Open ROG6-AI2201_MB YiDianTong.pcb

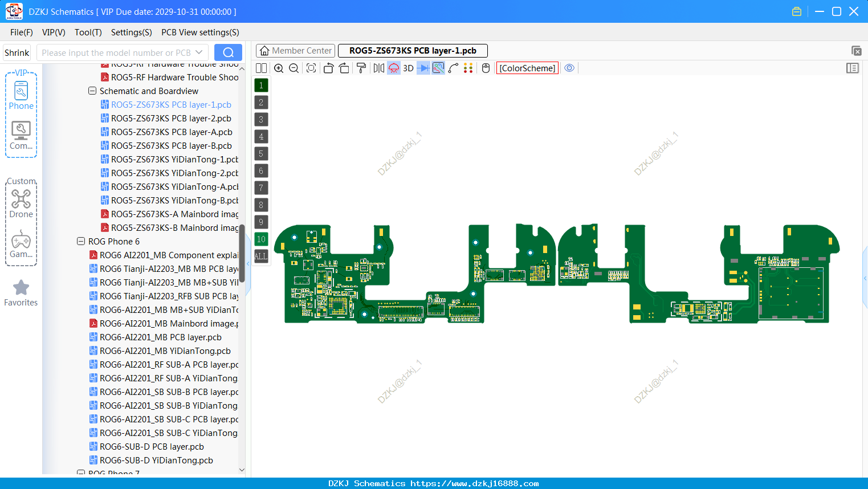pyautogui.click(x=165, y=351)
